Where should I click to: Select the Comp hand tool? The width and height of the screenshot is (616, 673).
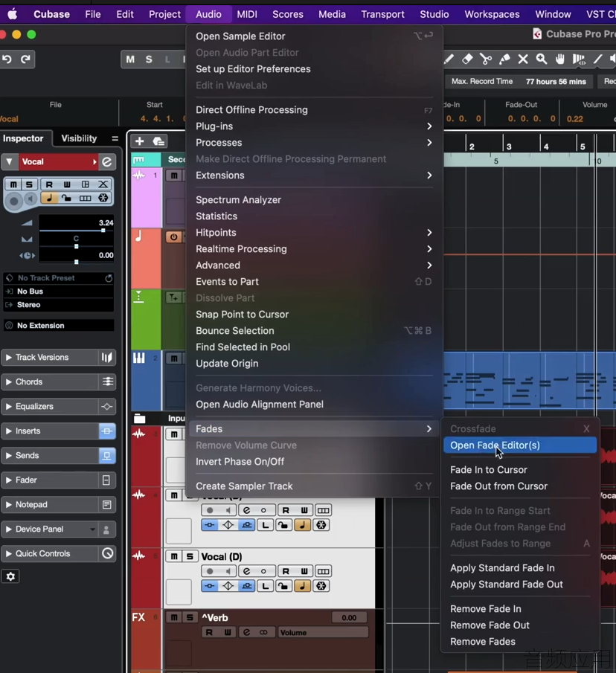pos(559,59)
